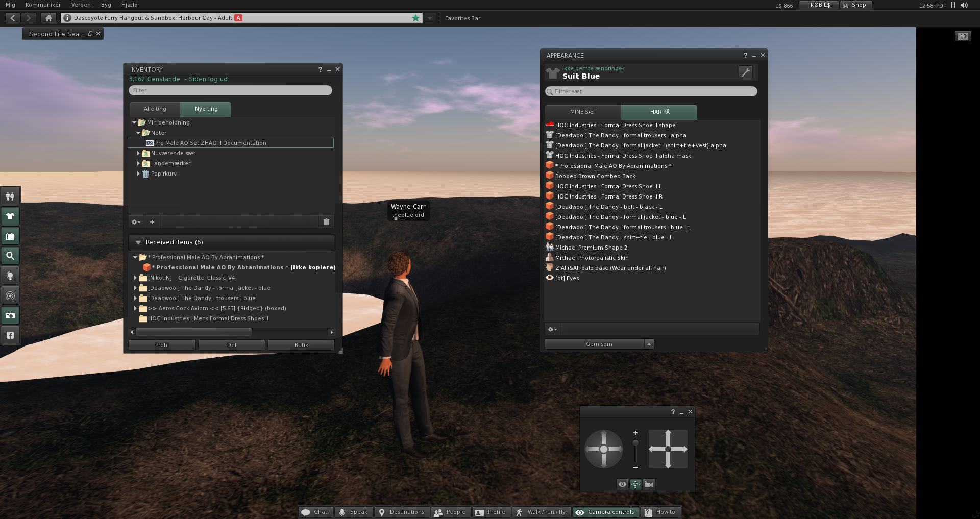Go back with the navigation arrow
Image resolution: width=980 pixels, height=519 pixels.
point(13,18)
